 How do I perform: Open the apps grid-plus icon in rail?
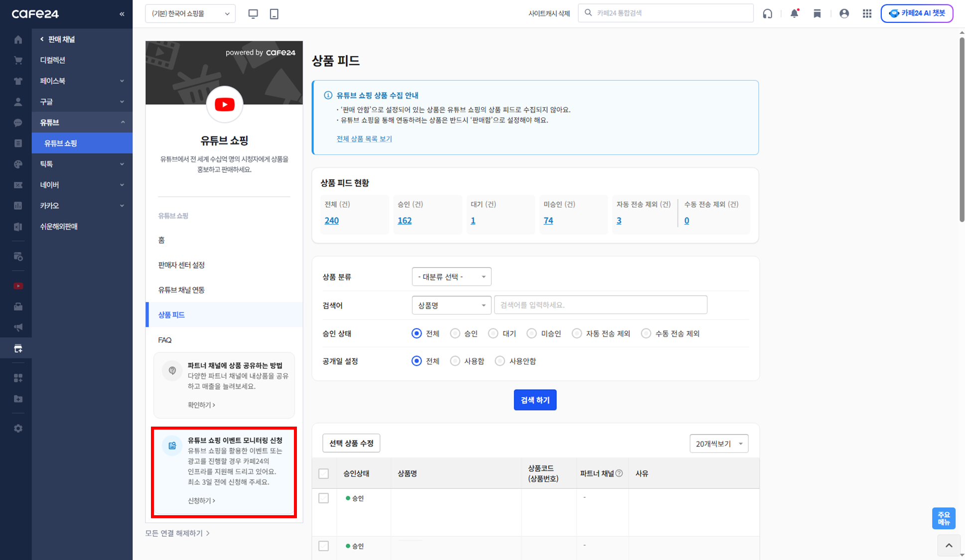coord(18,378)
